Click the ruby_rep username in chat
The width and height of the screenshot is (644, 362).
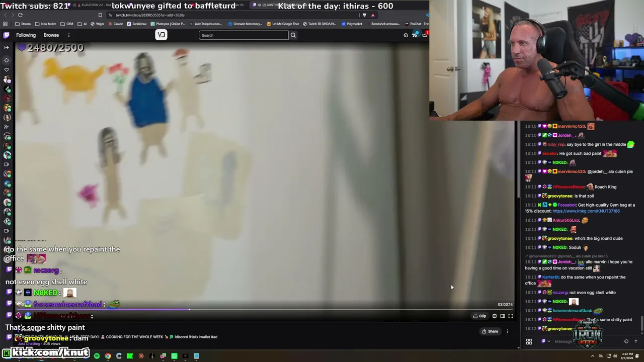click(x=556, y=144)
